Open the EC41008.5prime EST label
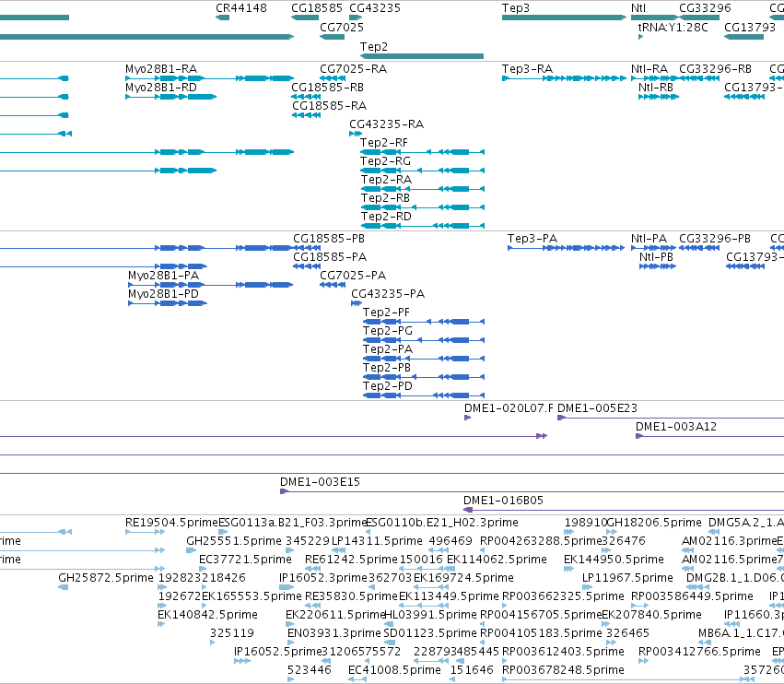The height and width of the screenshot is (684, 784). pos(395,670)
